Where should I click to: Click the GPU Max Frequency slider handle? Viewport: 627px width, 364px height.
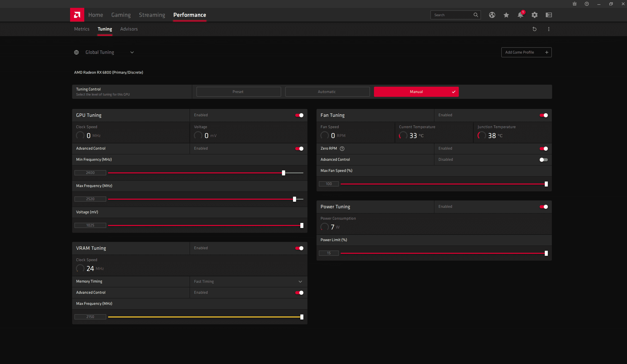pyautogui.click(x=294, y=199)
